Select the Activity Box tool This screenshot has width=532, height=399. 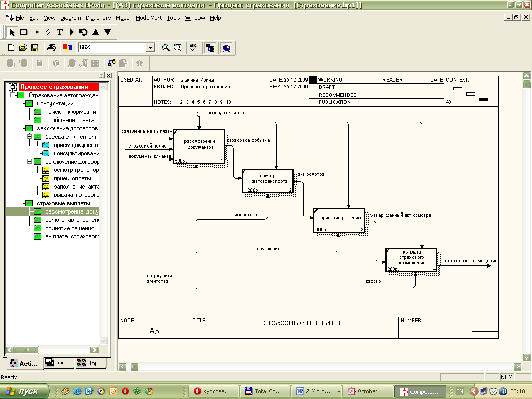tap(24, 32)
